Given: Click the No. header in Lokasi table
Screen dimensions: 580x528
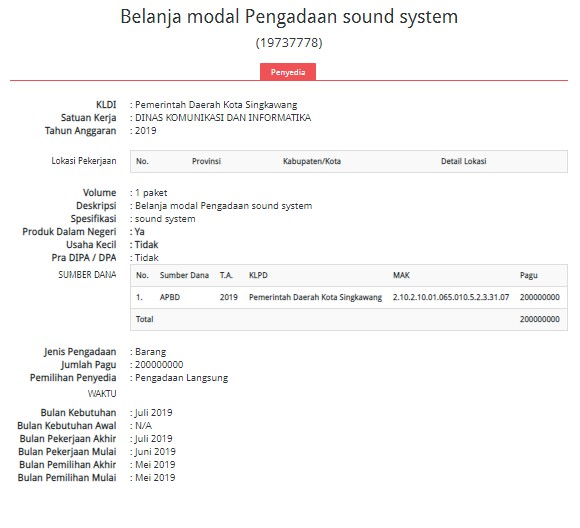Looking at the screenshot, I should tap(142, 161).
